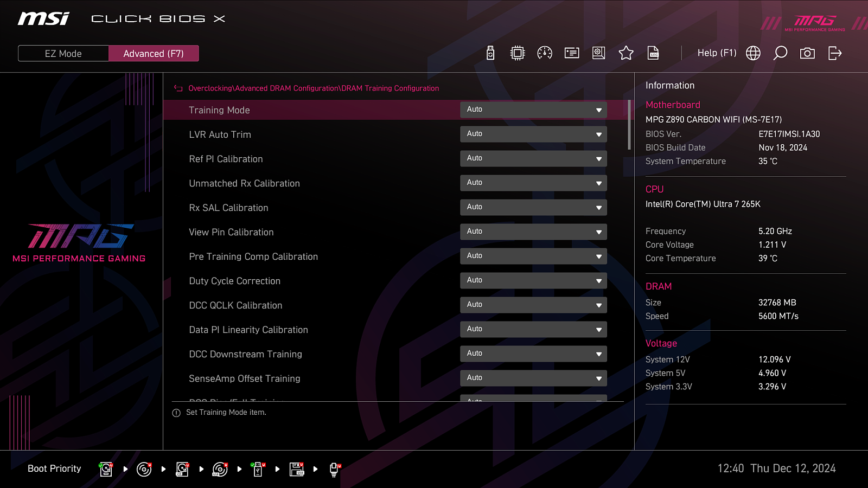Select the Duty Cycle Correction label
The height and width of the screenshot is (488, 868).
[x=234, y=281]
